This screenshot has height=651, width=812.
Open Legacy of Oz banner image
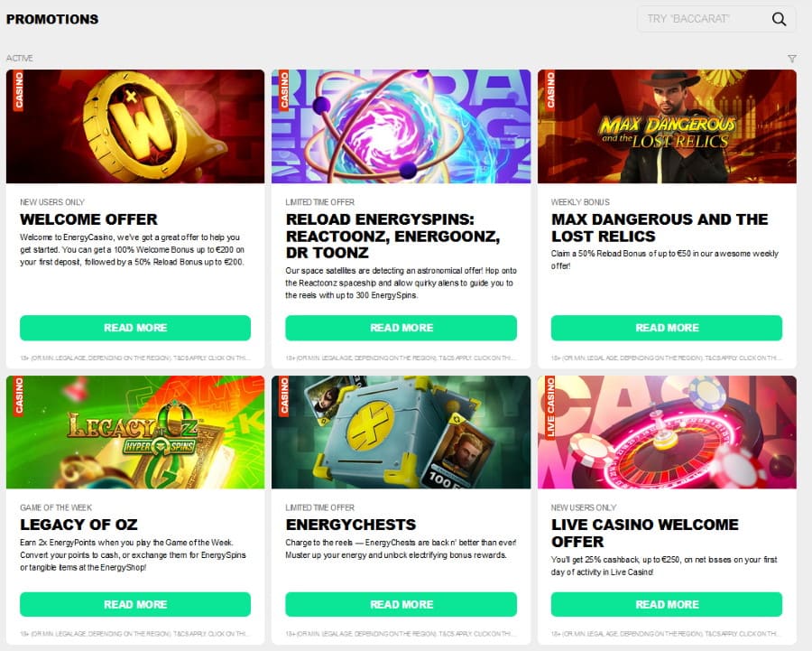point(135,432)
